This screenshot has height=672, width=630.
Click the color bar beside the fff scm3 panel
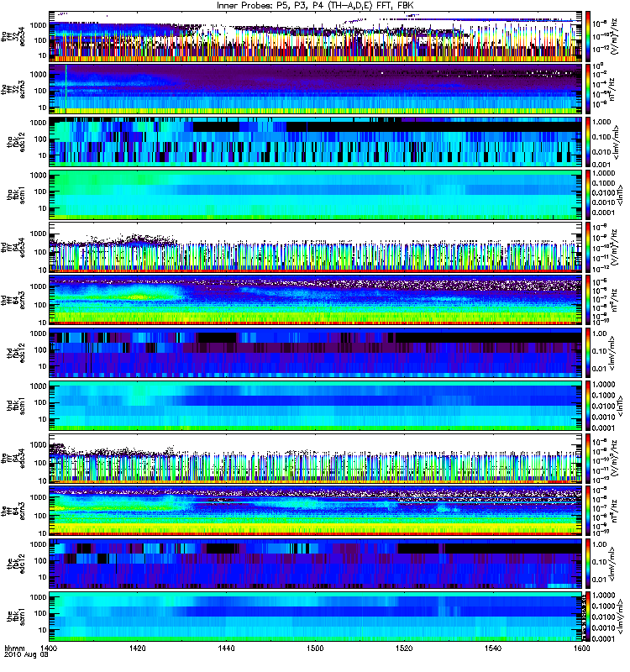click(588, 511)
